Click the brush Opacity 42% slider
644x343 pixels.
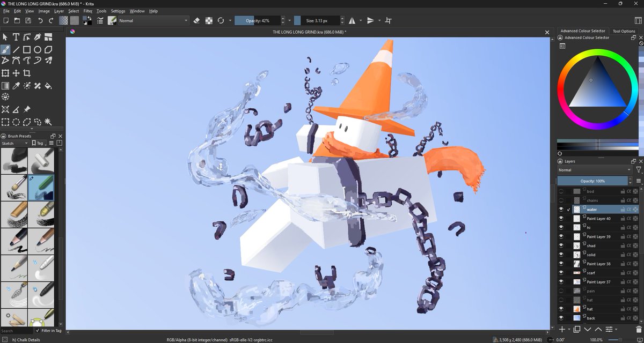(x=258, y=20)
